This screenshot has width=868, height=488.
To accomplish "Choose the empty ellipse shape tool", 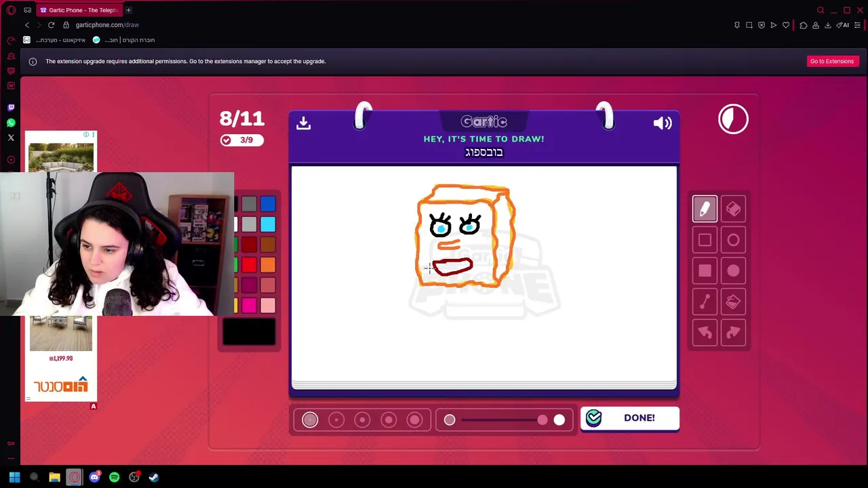I will pyautogui.click(x=733, y=240).
